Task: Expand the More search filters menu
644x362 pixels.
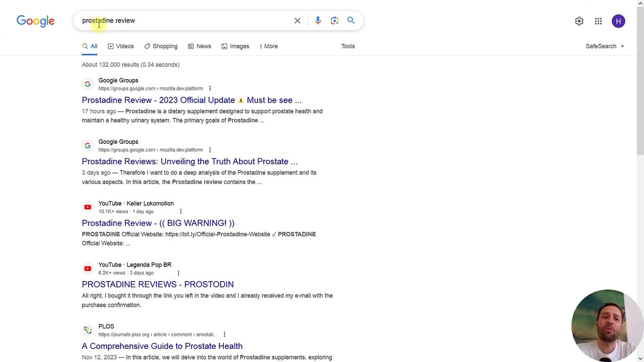Action: tap(269, 46)
